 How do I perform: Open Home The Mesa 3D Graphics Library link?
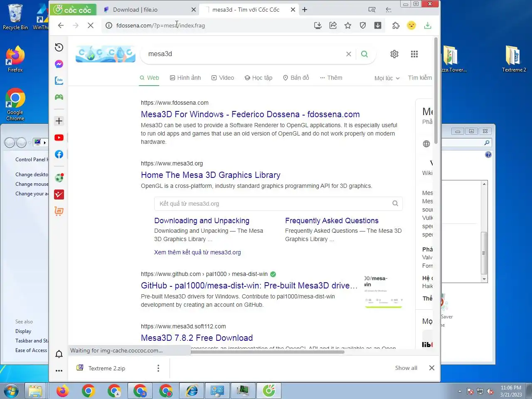[x=211, y=175]
